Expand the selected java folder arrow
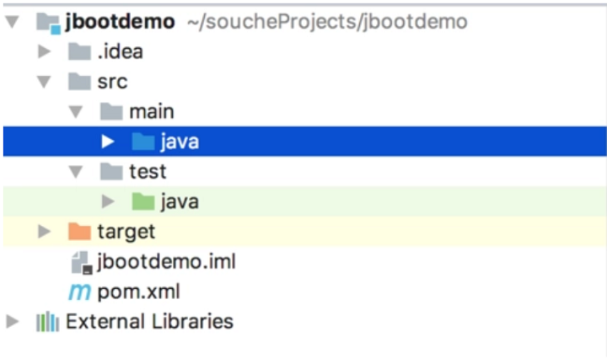 pos(108,142)
